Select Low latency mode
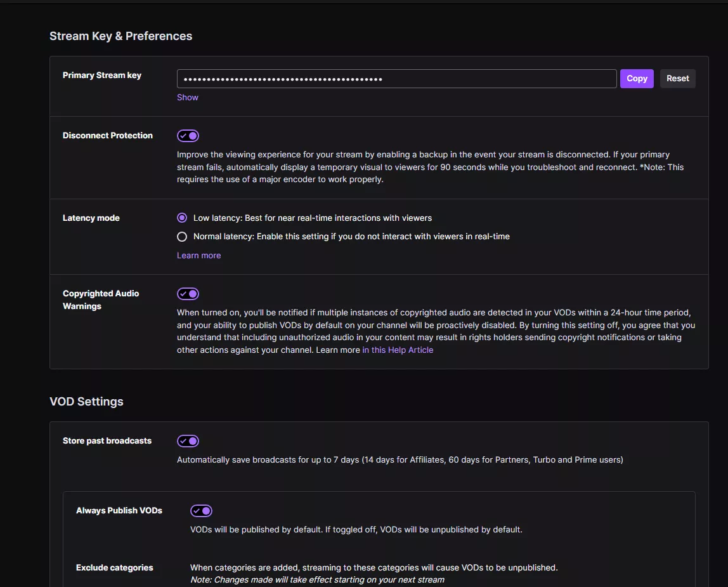Screen dimensions: 728x587 pos(182,218)
